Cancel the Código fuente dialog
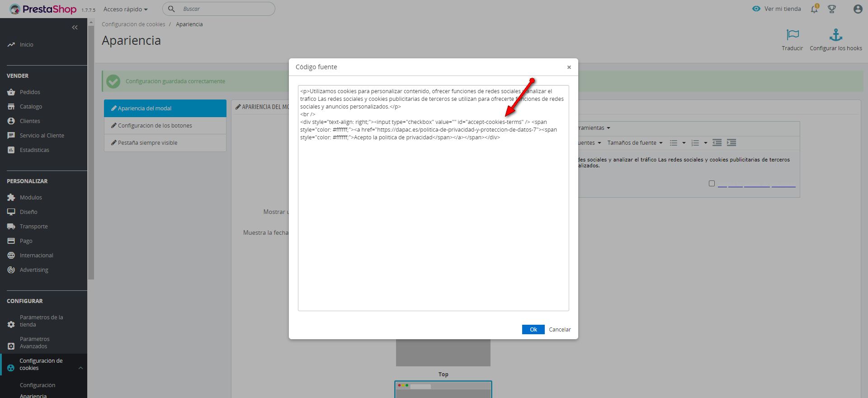This screenshot has height=398, width=868. click(560, 330)
